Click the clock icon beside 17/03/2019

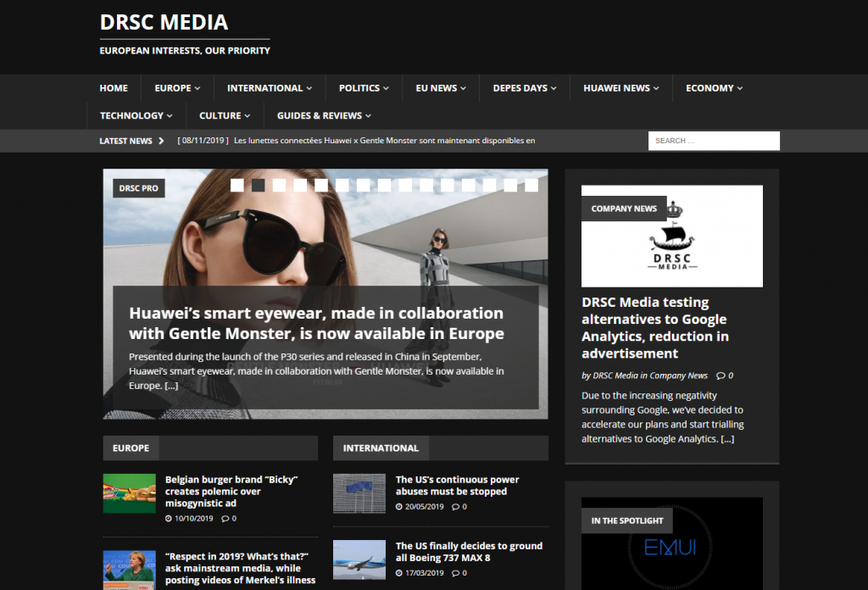(x=399, y=573)
